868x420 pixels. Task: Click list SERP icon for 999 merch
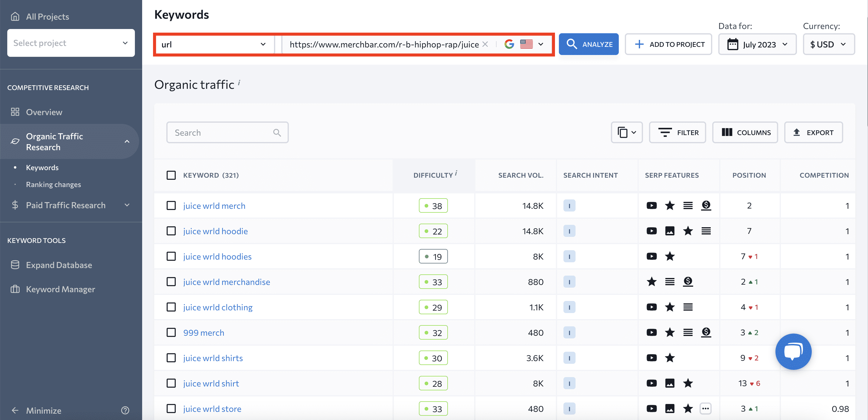click(x=688, y=332)
